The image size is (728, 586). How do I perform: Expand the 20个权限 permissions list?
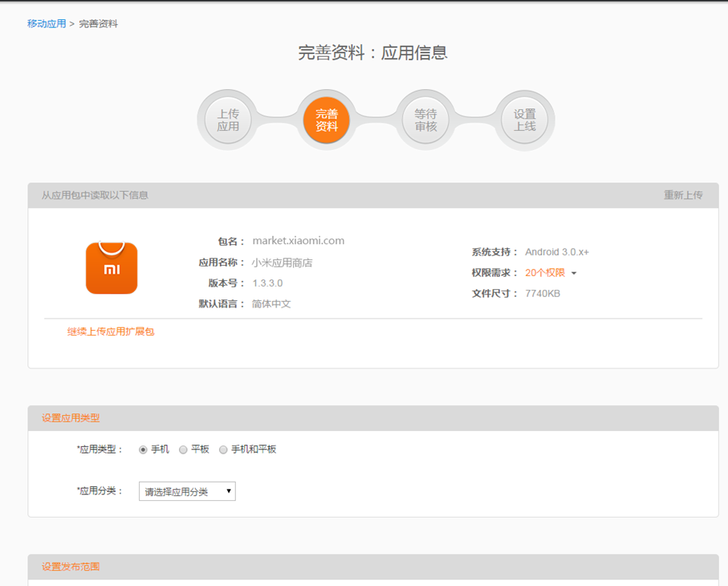[545, 273]
